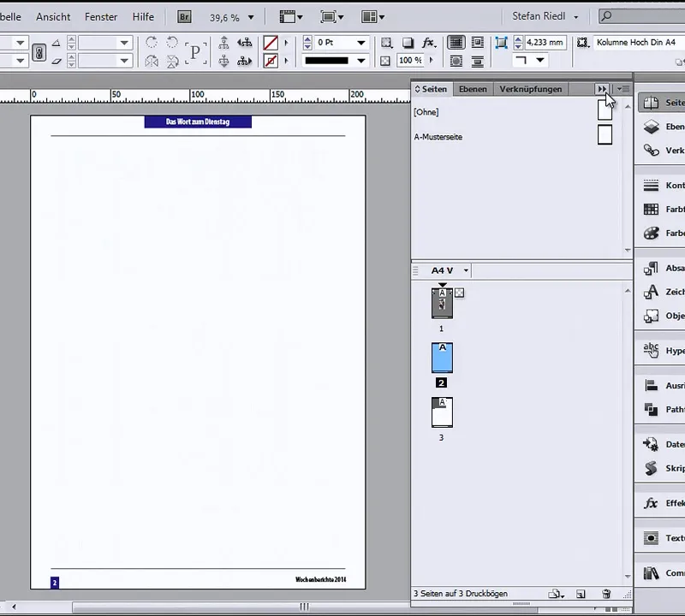Toggle wrap around bounding box button

point(478,42)
